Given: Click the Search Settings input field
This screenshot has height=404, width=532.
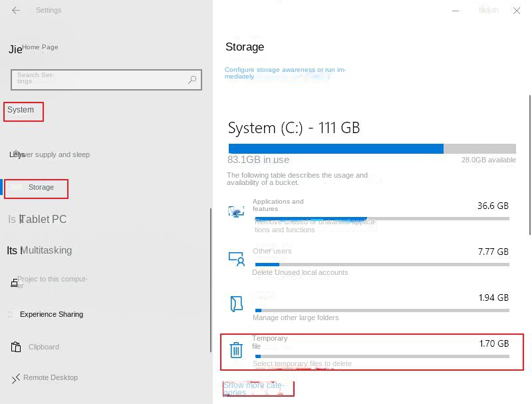Looking at the screenshot, I should (x=100, y=80).
